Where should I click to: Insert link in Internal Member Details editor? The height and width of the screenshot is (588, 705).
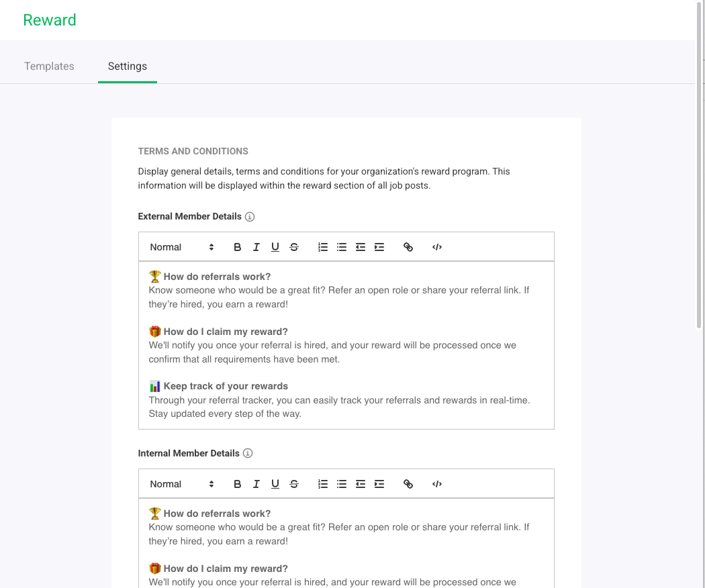pyautogui.click(x=408, y=484)
